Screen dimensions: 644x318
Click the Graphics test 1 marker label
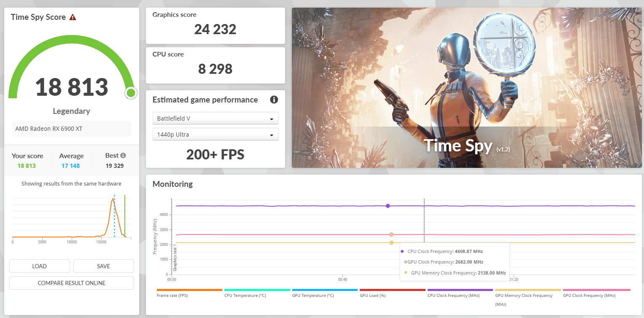[175, 257]
